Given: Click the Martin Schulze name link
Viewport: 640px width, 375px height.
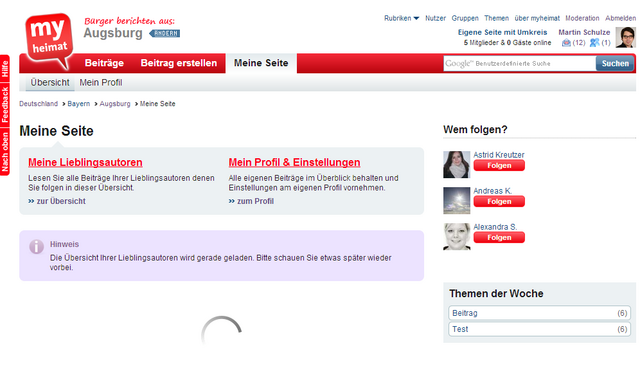Looking at the screenshot, I should pyautogui.click(x=584, y=32).
